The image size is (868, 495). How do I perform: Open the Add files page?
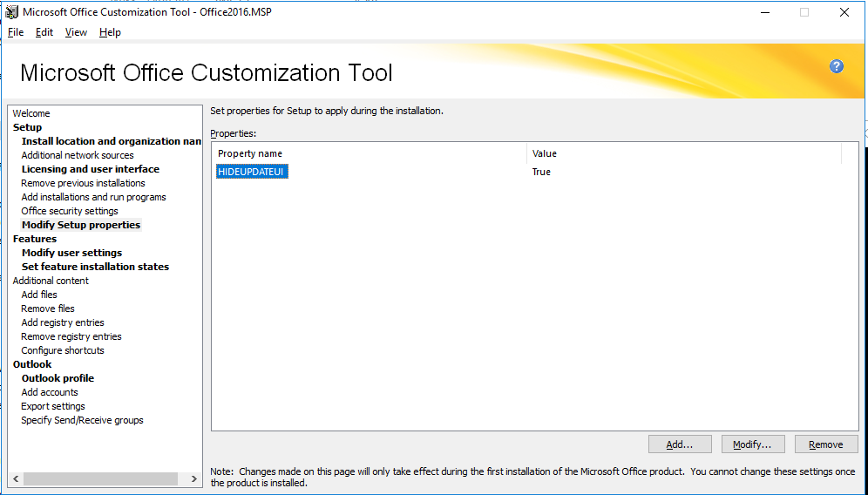coord(39,294)
